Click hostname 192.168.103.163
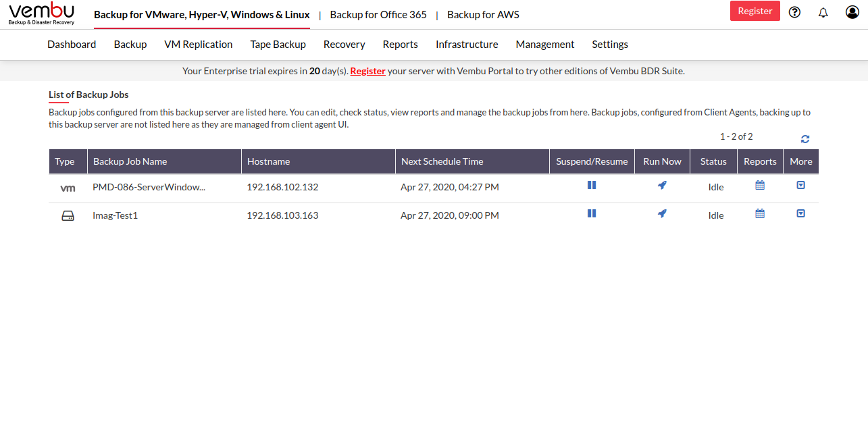Image resolution: width=868 pixels, height=428 pixels. (282, 215)
